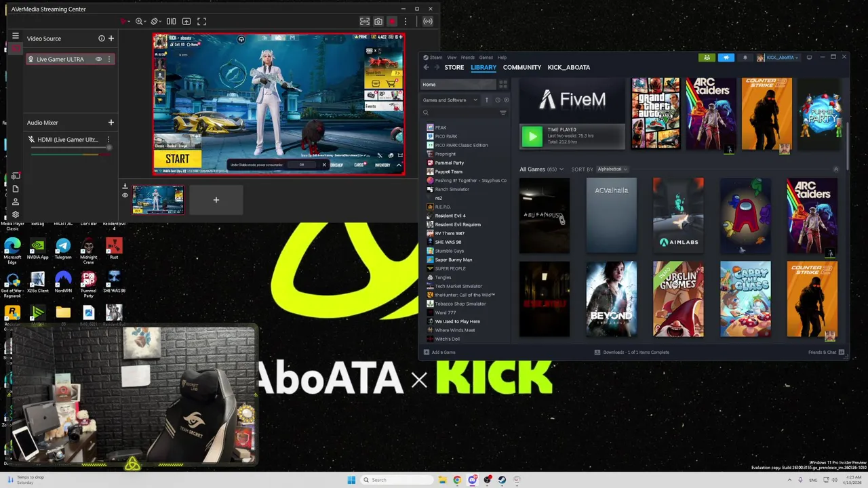Open the file page icon in Streaming Center sidebar
Screen dimensions: 868x488
tap(15, 189)
